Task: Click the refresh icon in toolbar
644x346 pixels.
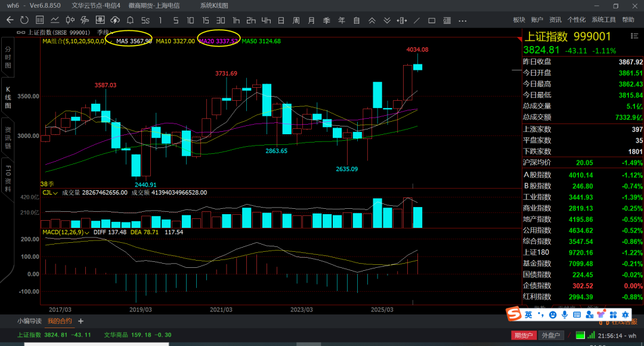Action: [24, 20]
